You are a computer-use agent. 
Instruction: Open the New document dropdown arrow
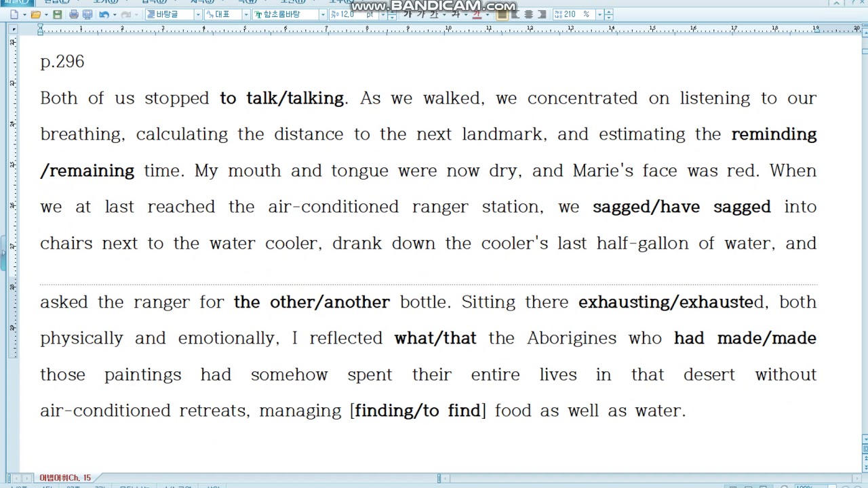[x=24, y=14]
